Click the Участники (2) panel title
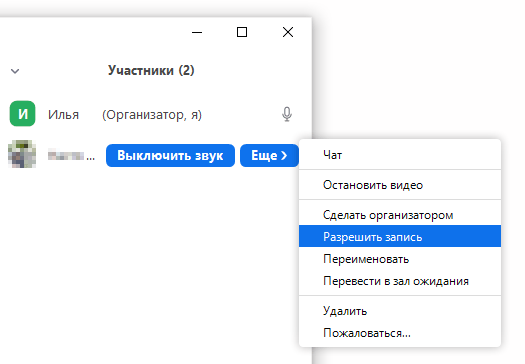 point(151,71)
